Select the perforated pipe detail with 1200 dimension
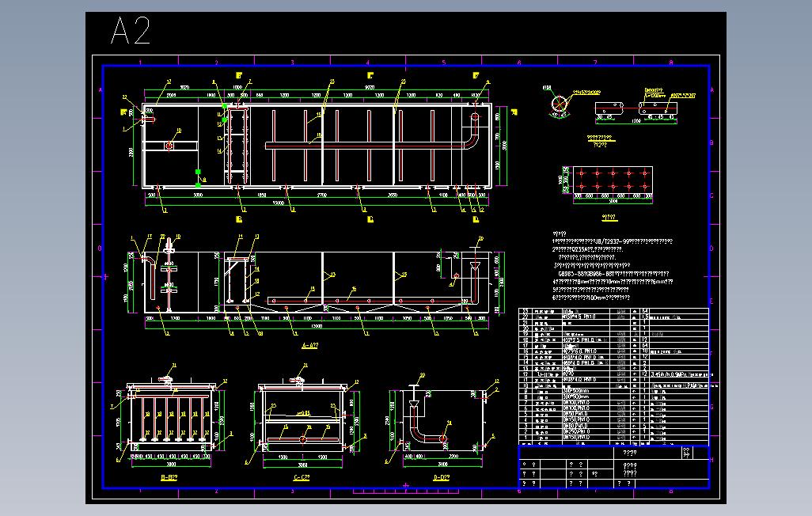Screen dimensions: 812x516 point(636,108)
